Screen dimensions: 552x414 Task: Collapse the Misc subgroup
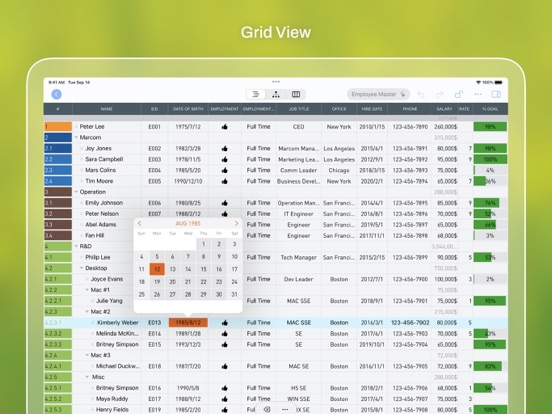87,377
